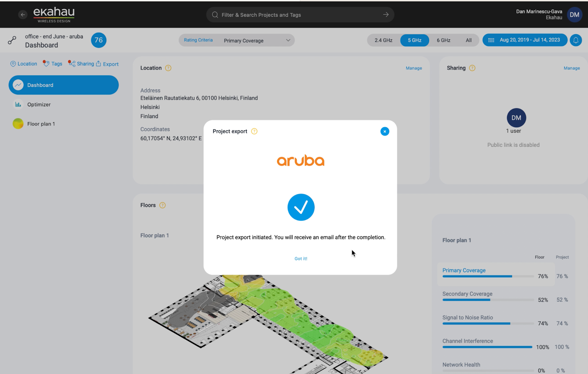Screen dimensions: 588x374
Task: Click Manage in the Sharing panel
Action: [571, 68]
